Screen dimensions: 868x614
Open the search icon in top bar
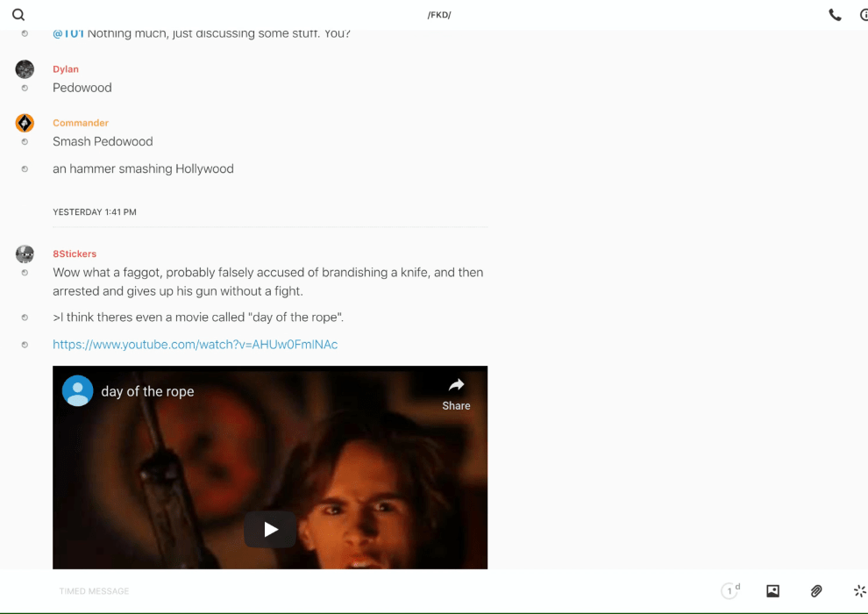18,15
